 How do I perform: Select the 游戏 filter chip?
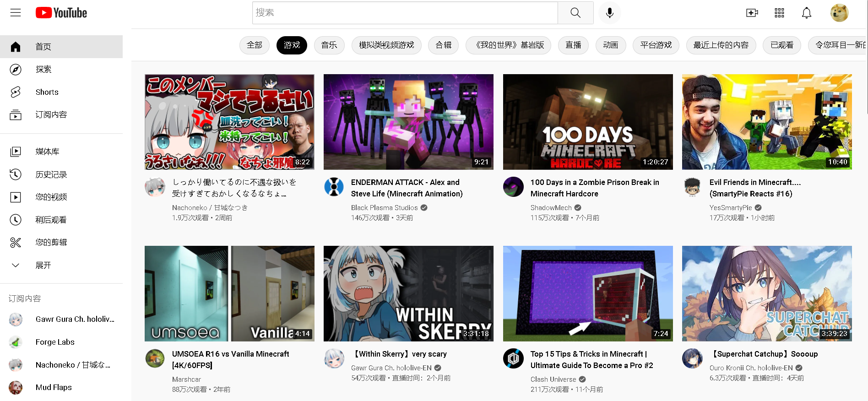pyautogui.click(x=292, y=45)
